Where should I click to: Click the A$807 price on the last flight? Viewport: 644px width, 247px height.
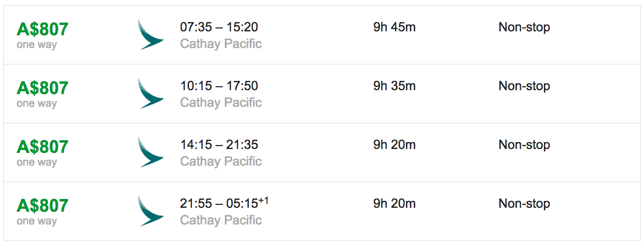(42, 206)
